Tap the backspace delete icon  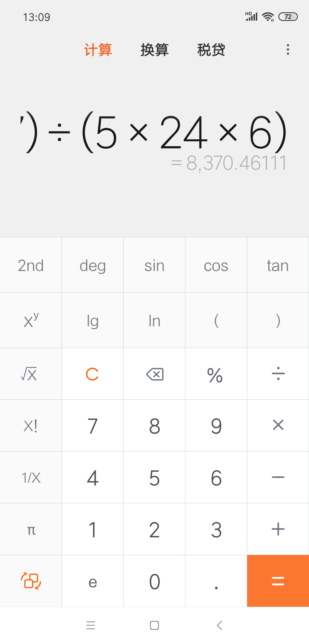154,374
